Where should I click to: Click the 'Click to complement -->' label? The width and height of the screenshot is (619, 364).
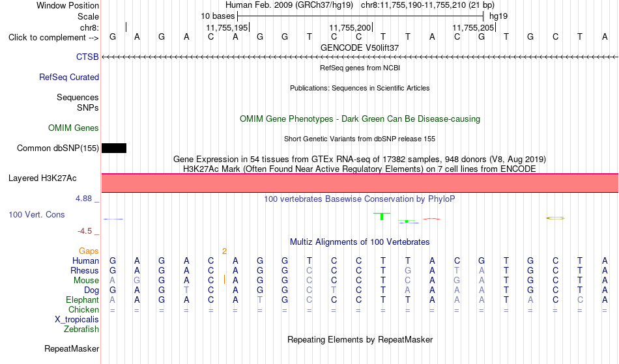pos(53,38)
